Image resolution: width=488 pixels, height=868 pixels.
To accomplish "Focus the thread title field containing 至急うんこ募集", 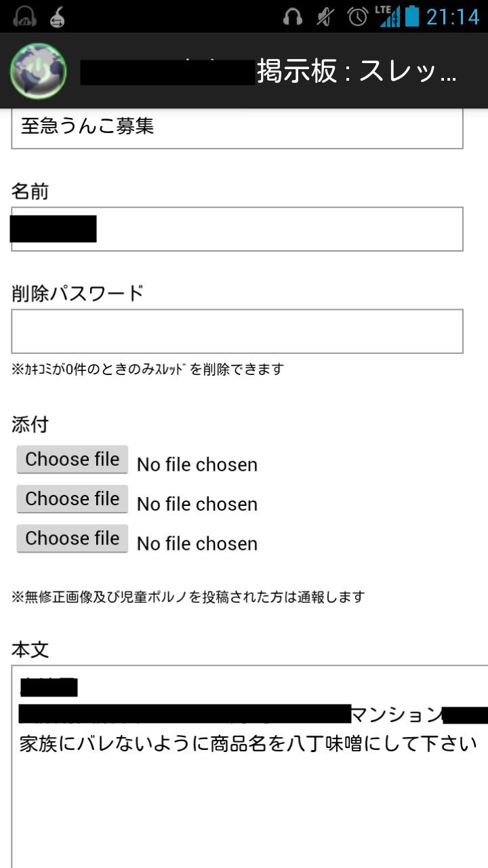I will pos(237,128).
